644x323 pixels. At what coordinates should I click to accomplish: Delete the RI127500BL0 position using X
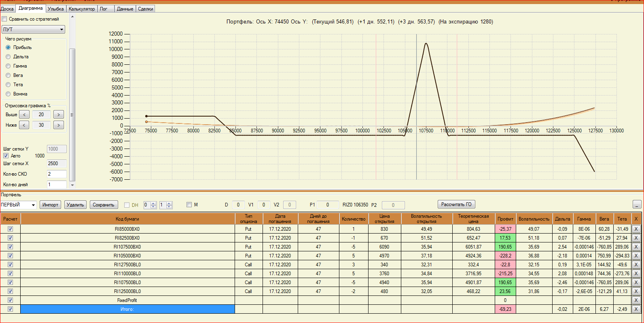636,265
